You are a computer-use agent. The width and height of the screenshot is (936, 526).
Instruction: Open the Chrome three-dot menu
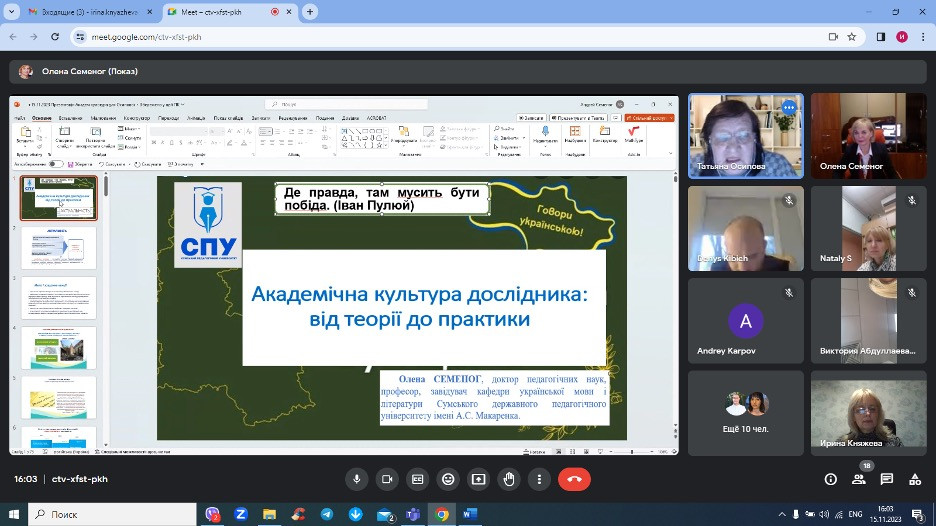[923, 36]
